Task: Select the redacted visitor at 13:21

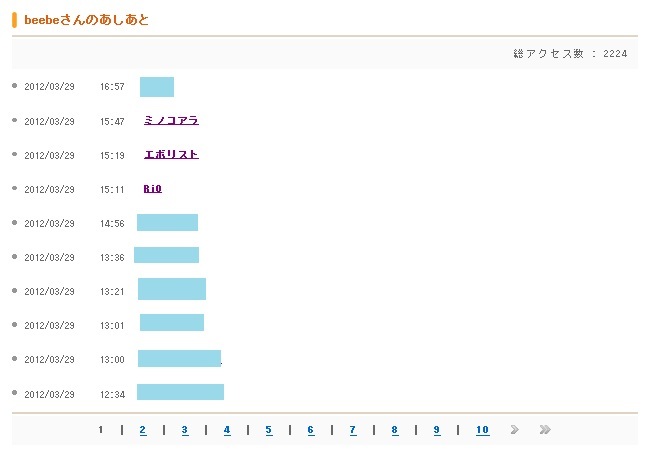Action: [x=172, y=290]
